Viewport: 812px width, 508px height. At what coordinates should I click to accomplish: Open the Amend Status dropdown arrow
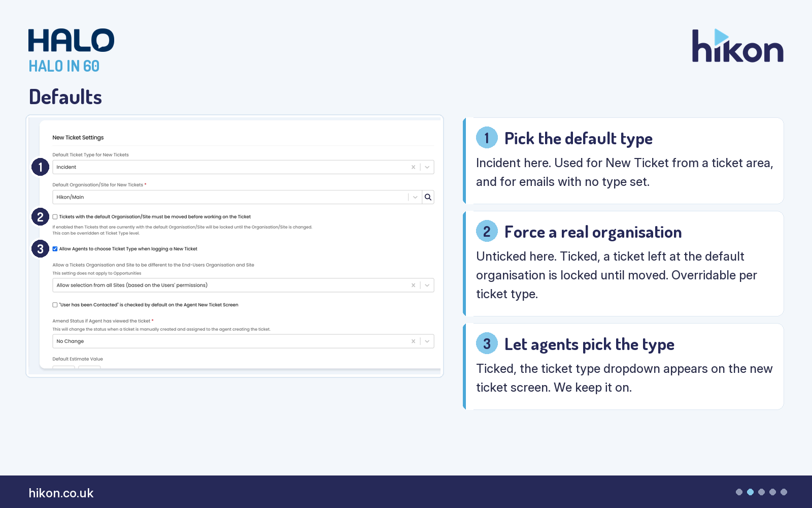[427, 341]
